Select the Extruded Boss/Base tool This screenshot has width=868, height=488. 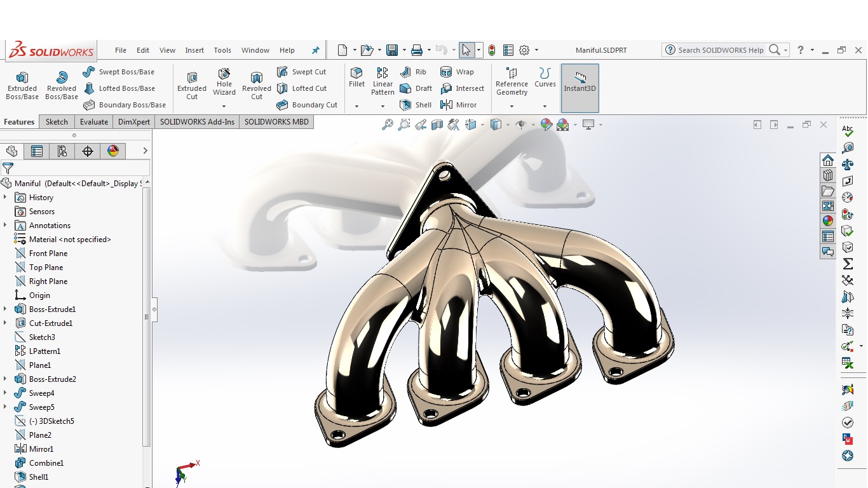[x=22, y=86]
